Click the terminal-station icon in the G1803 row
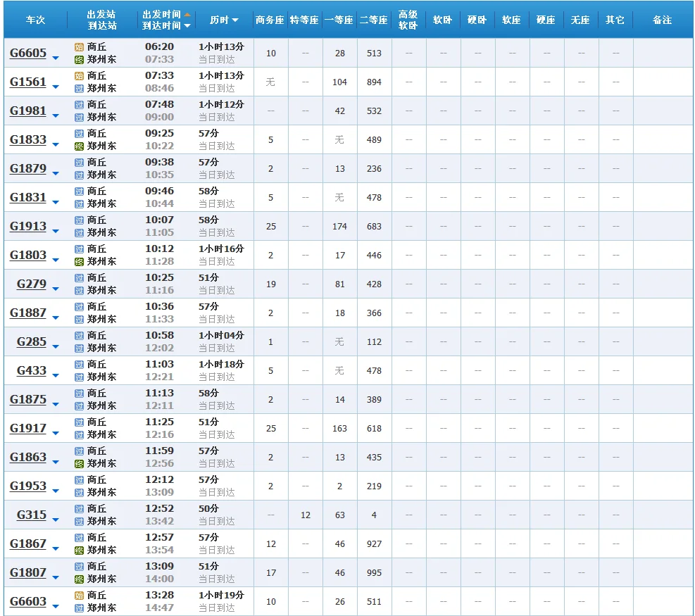Screen dimensions: 695x616 [x=79, y=262]
